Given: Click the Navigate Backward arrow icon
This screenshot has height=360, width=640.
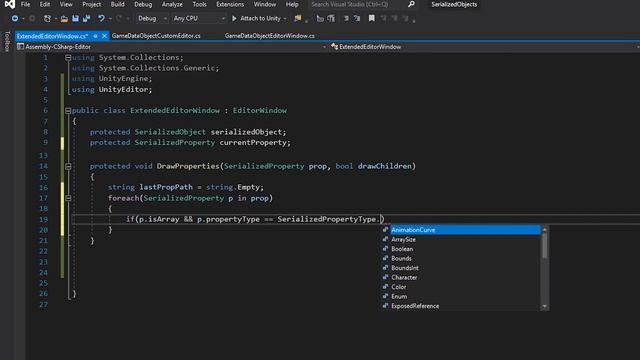Looking at the screenshot, I should (15, 18).
